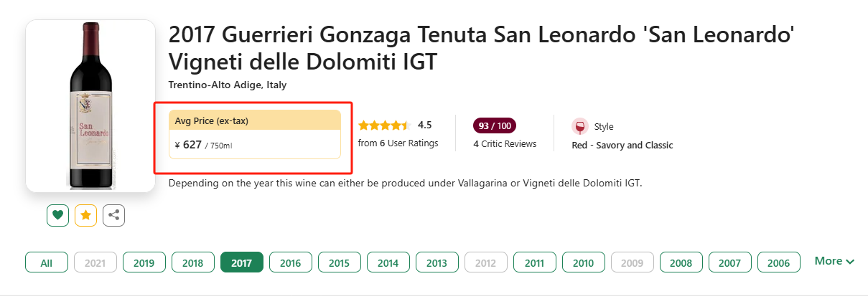Click the gold star rating icon

click(86, 215)
